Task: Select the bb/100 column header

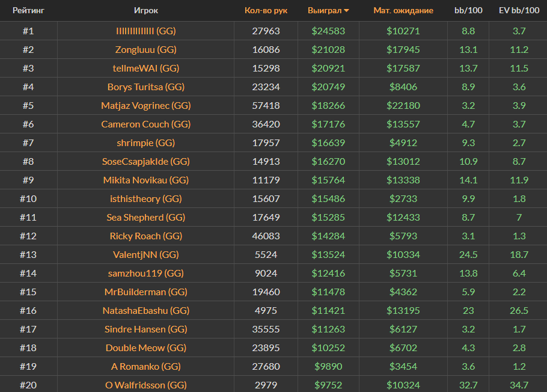Action: tap(468, 11)
